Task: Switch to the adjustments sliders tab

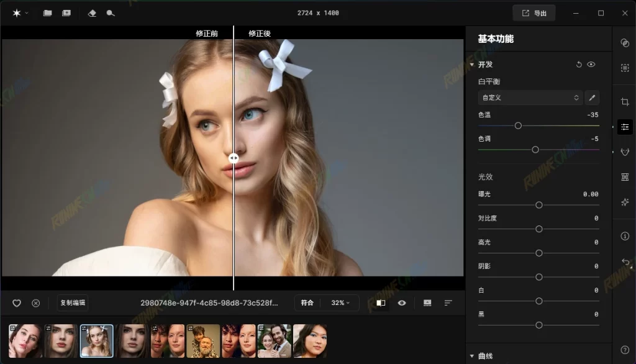Action: [625, 127]
